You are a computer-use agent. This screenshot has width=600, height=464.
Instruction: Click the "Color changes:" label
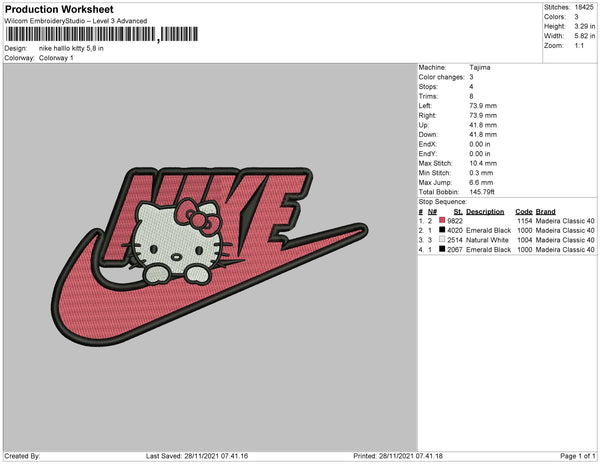coord(441,77)
